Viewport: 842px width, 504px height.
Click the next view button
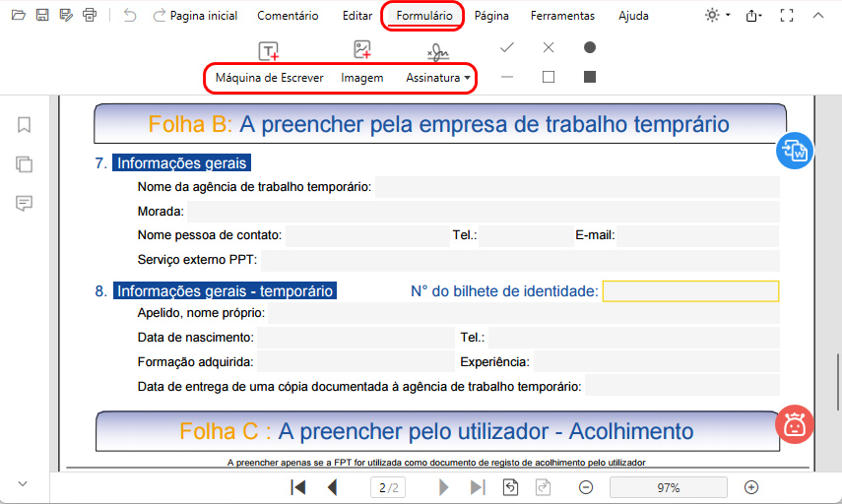coord(544,487)
